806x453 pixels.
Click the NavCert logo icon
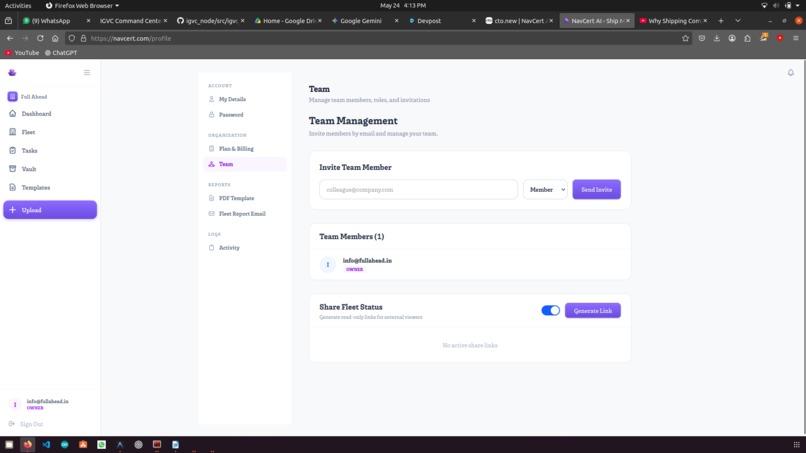[12, 73]
